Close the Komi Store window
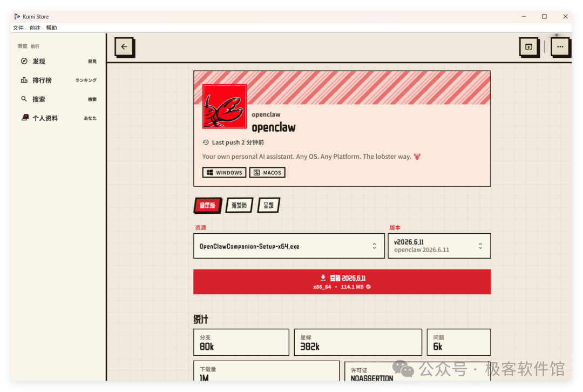The width and height of the screenshot is (583, 392). (x=565, y=16)
